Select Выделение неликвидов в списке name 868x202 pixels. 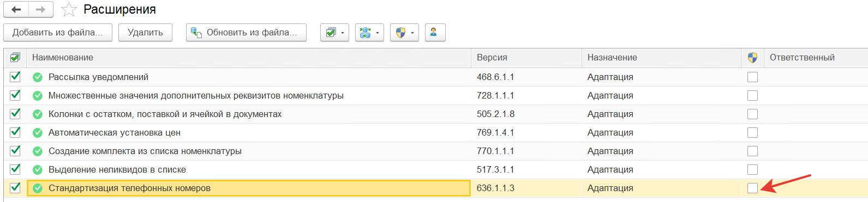point(117,170)
